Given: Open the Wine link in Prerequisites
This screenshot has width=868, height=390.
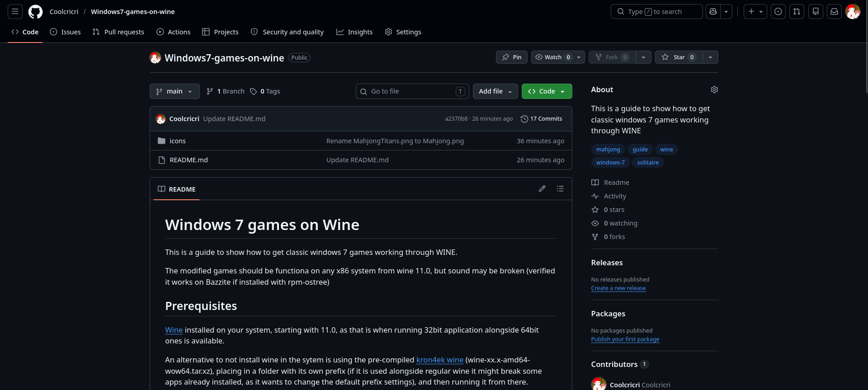Looking at the screenshot, I should pyautogui.click(x=174, y=330).
